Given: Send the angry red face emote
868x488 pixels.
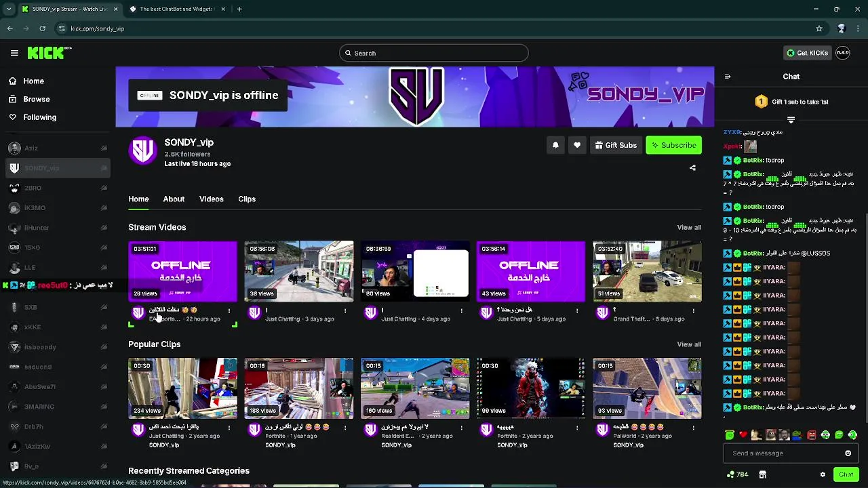Looking at the screenshot, I should 812,435.
